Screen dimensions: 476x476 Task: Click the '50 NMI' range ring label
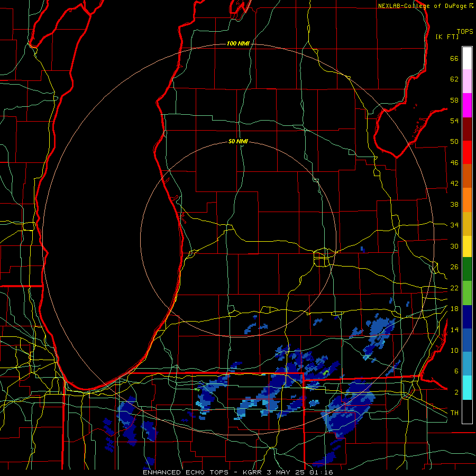[x=238, y=141]
